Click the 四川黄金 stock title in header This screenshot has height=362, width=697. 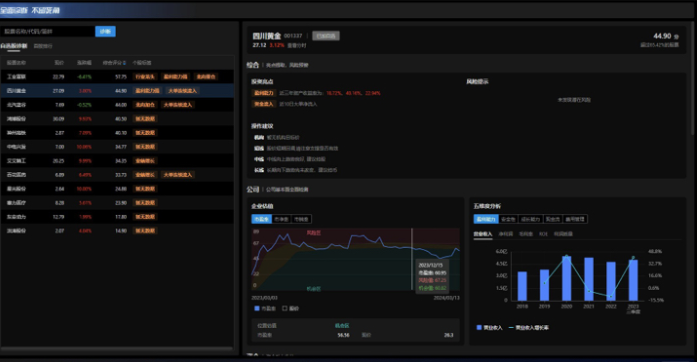(x=267, y=36)
